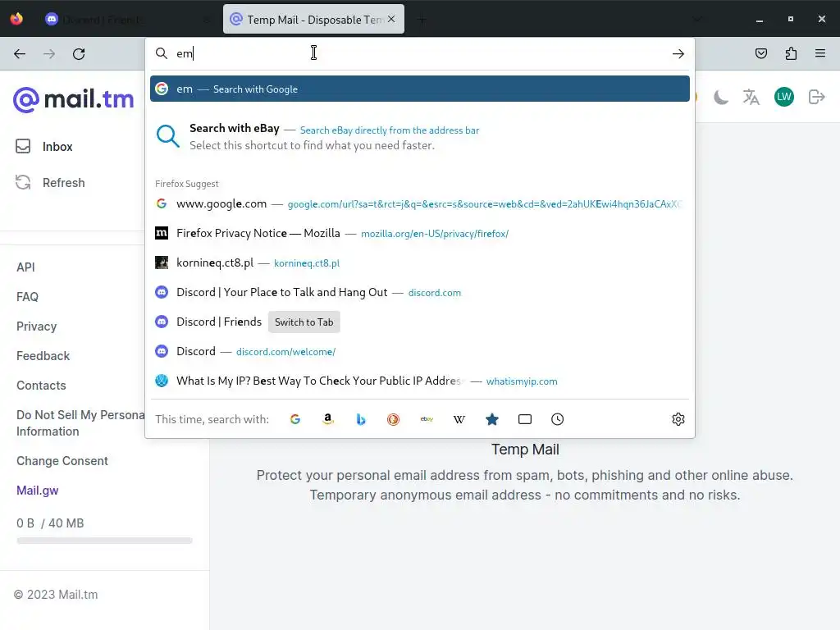The width and height of the screenshot is (840, 630).
Task: Click the Switch to Tab button
Action: click(x=304, y=322)
